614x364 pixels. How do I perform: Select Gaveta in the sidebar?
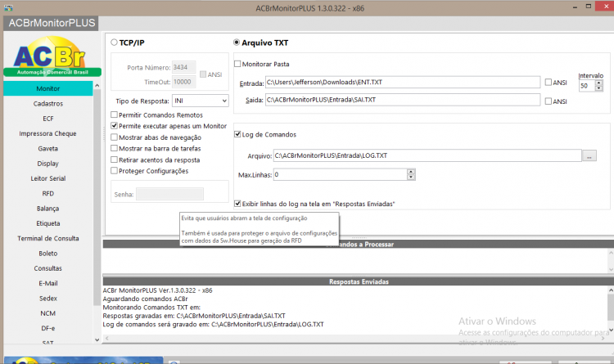tap(48, 148)
